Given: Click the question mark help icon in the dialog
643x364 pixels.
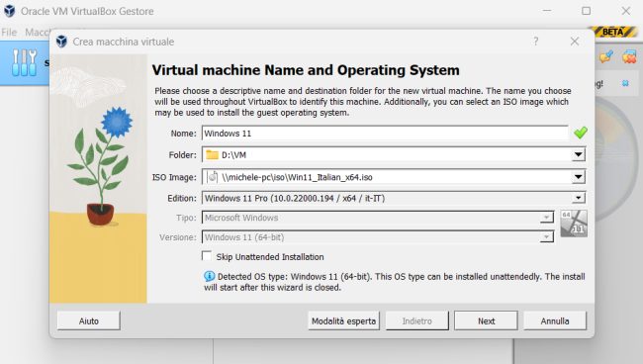Looking at the screenshot, I should (x=535, y=41).
